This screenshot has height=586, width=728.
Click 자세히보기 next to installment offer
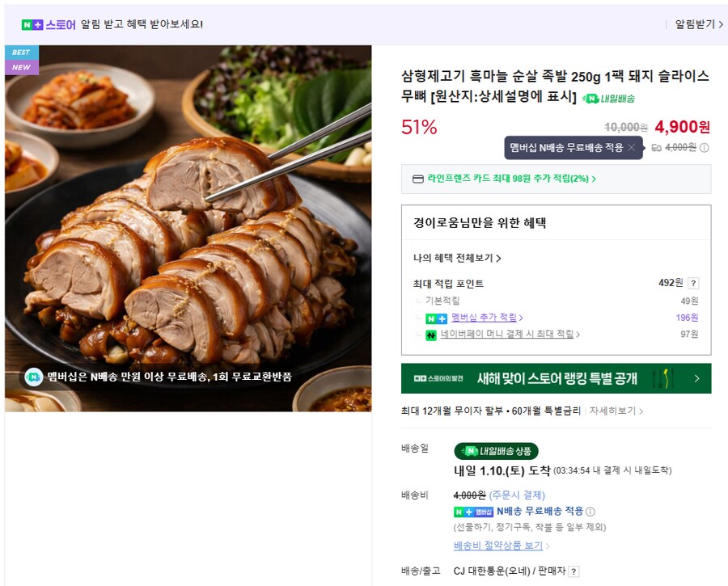612,411
